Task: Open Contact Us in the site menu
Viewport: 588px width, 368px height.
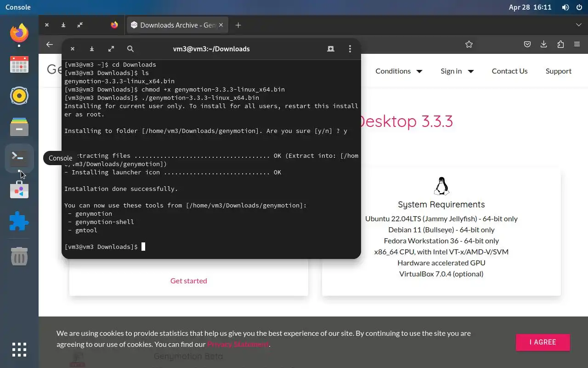Action: click(x=509, y=71)
